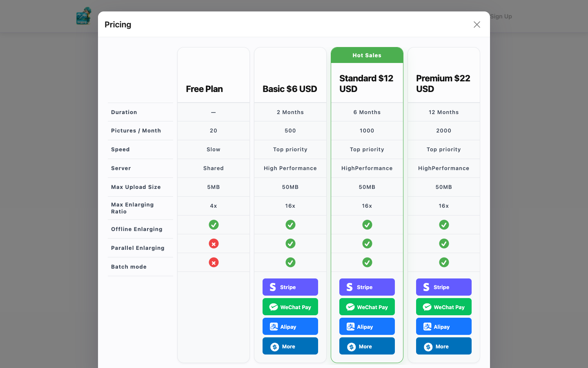Click the Free Plan red X for Parallel Enlarging
The width and height of the screenshot is (588, 368).
(214, 244)
